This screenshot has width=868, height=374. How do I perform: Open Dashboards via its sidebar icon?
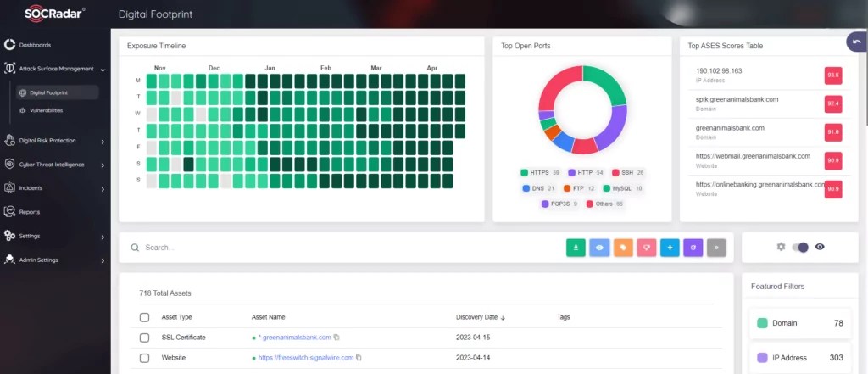(x=9, y=45)
